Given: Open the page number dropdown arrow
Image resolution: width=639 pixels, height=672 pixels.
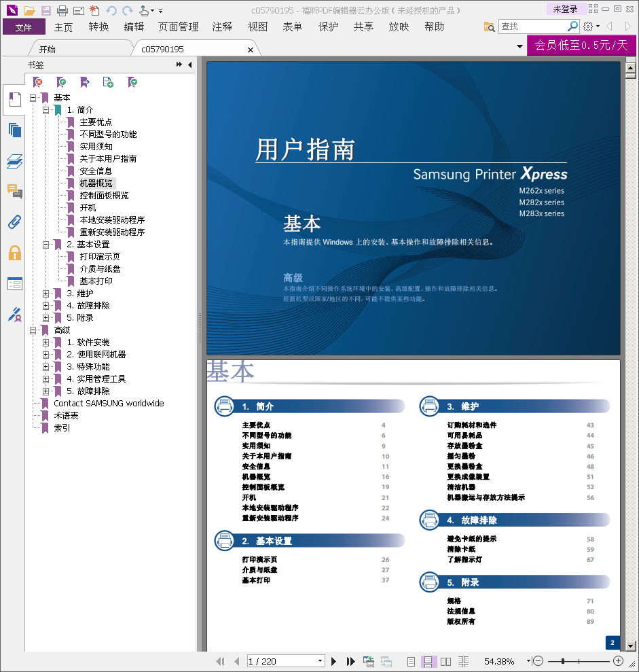Looking at the screenshot, I should coord(320,661).
